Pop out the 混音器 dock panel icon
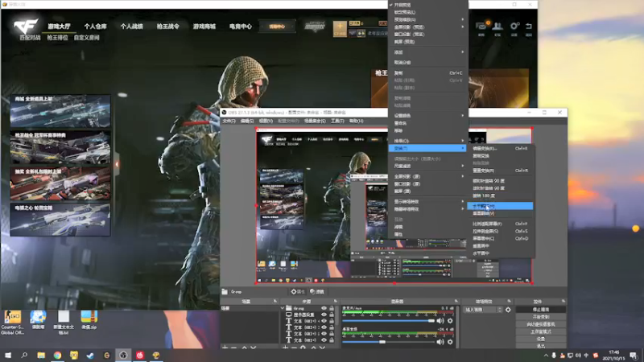The width and height of the screenshot is (644, 362). (456, 301)
